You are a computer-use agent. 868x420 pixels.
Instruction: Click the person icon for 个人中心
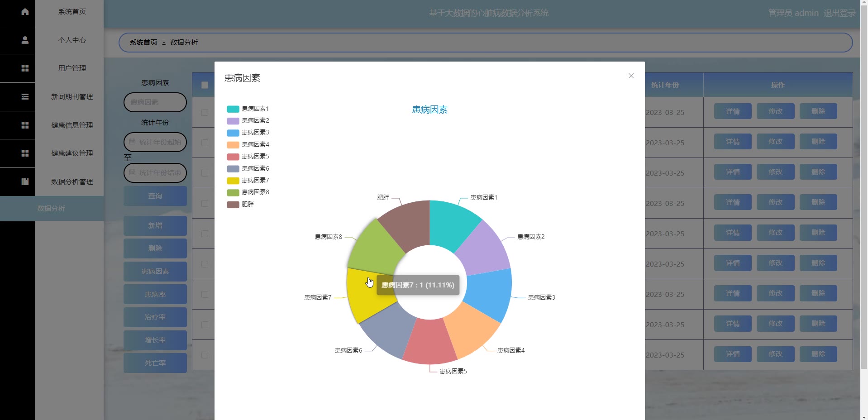(25, 40)
